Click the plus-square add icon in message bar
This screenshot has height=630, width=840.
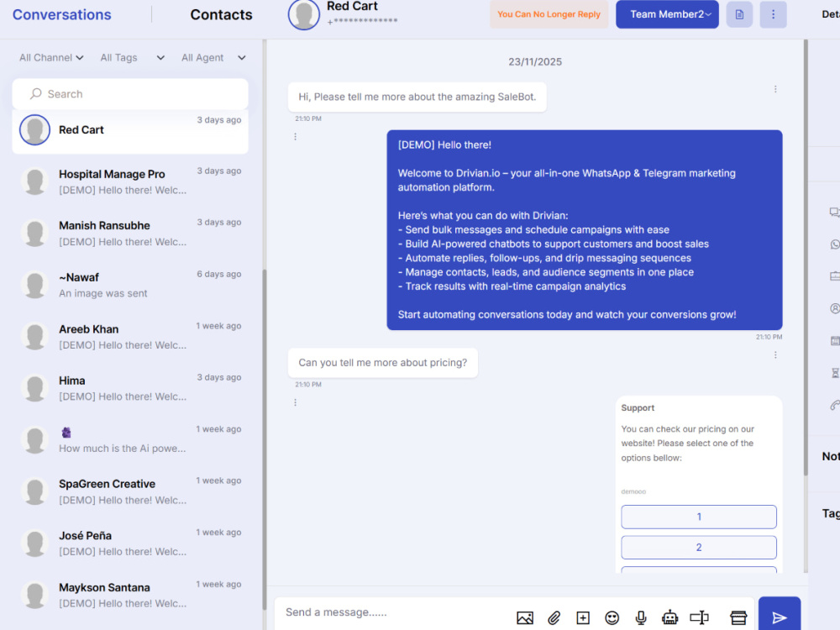(x=583, y=617)
